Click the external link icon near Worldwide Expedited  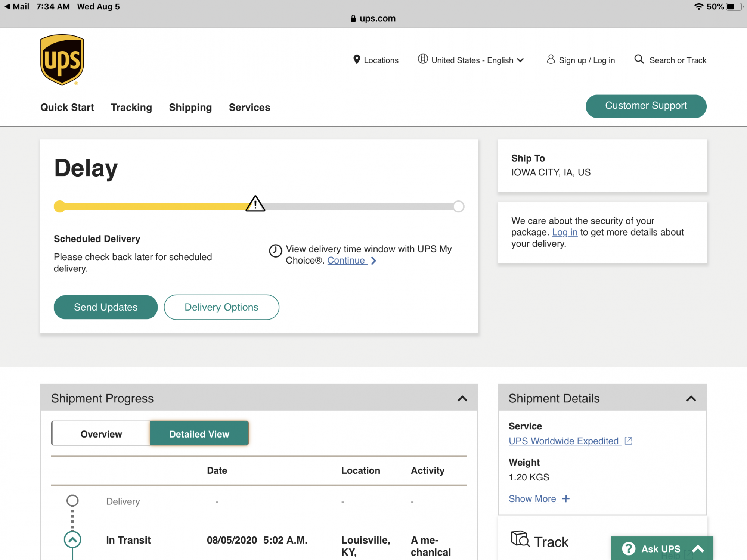click(x=629, y=441)
